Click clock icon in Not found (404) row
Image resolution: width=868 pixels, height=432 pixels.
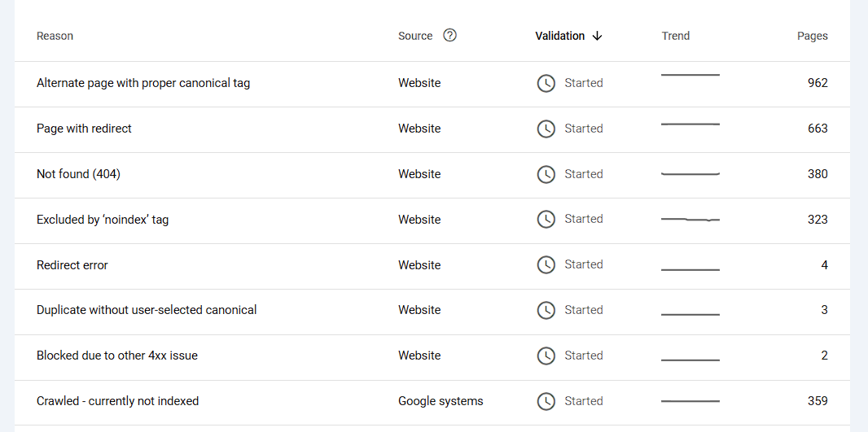(546, 174)
